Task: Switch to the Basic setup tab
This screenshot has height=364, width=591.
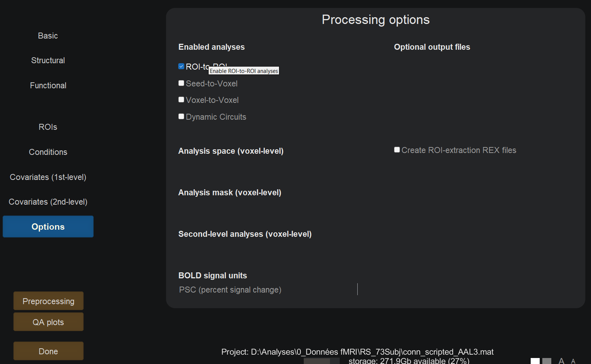Action: click(x=48, y=36)
